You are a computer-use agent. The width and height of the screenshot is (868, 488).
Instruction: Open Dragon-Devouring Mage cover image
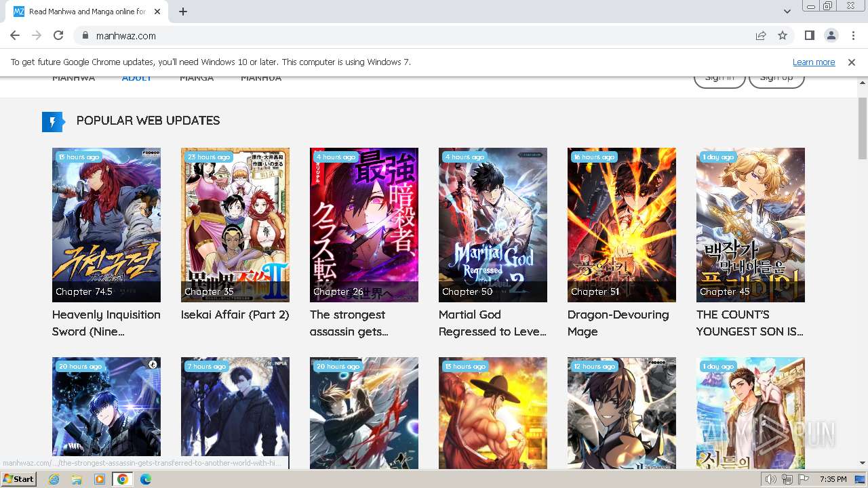[x=622, y=225]
